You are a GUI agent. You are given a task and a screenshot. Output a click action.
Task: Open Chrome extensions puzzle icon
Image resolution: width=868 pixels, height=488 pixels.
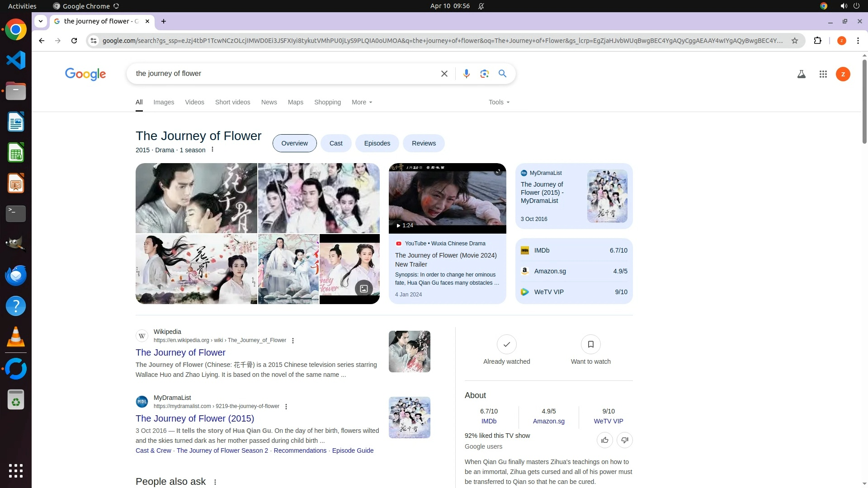817,41
